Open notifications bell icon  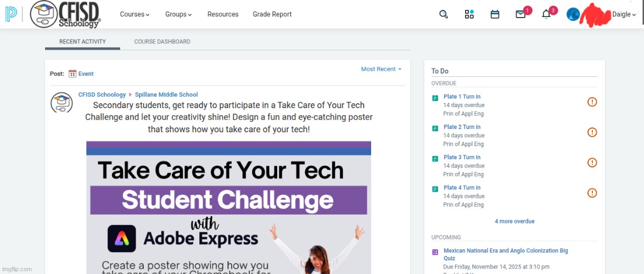coord(546,15)
